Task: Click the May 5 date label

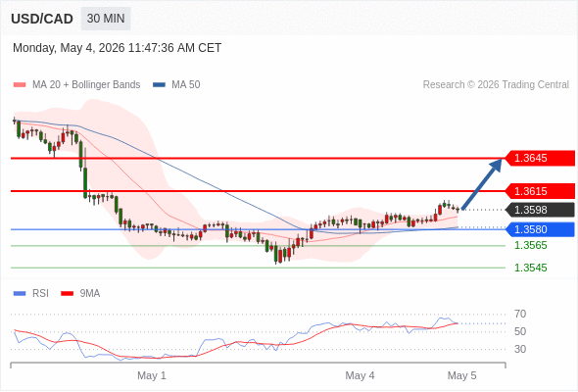Action: coord(461,375)
